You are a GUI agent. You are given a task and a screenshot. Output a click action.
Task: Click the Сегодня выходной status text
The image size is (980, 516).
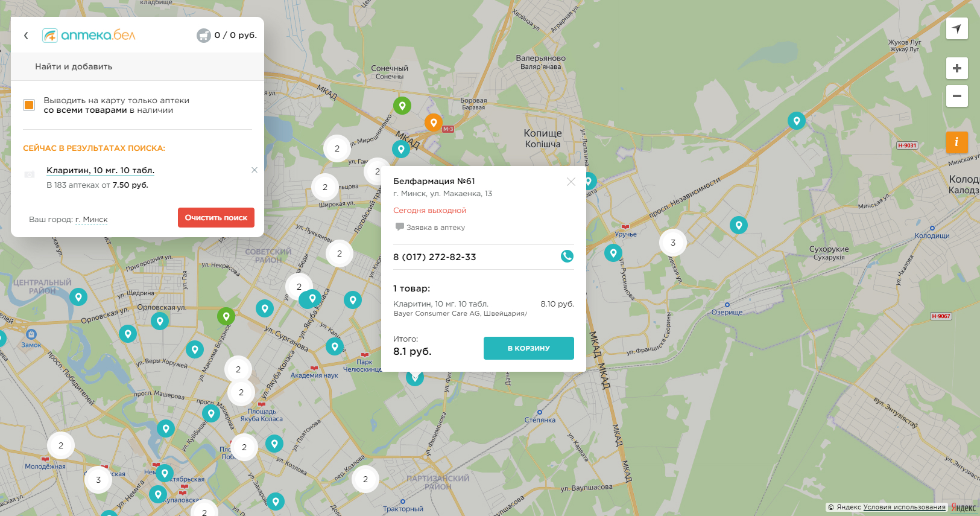[430, 211]
